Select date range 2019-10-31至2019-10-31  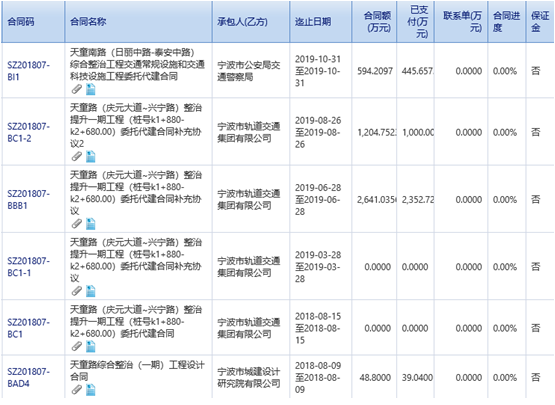click(318, 71)
